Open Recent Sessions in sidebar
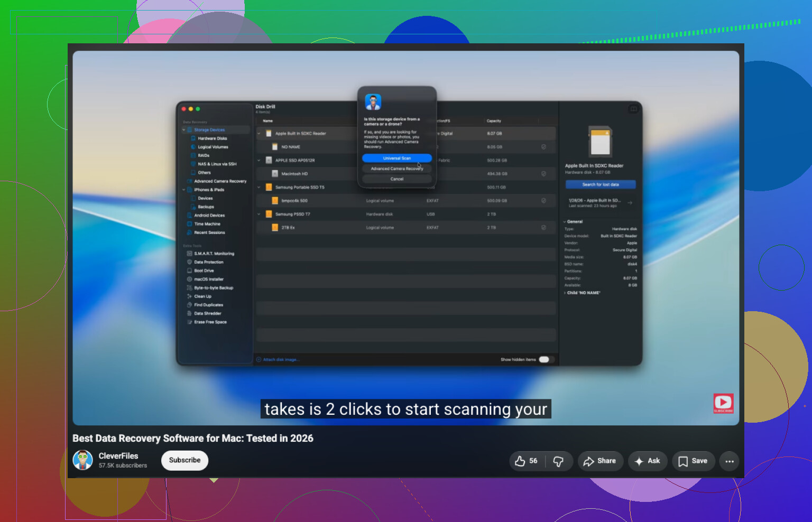 click(x=209, y=232)
